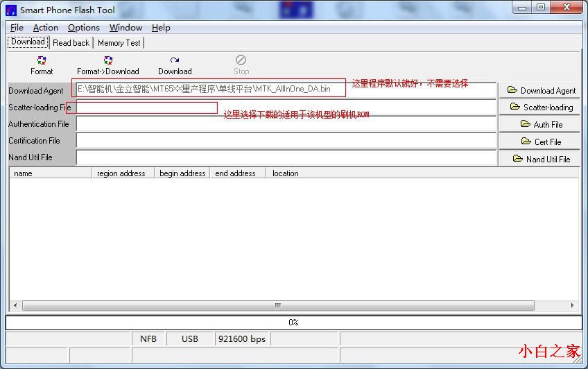Click the Download Agent path field
The image size is (588, 369).
(x=286, y=90)
